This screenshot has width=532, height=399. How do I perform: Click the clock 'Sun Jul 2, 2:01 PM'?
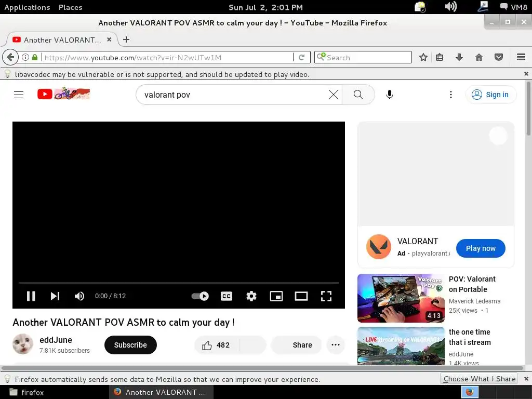coord(265,7)
